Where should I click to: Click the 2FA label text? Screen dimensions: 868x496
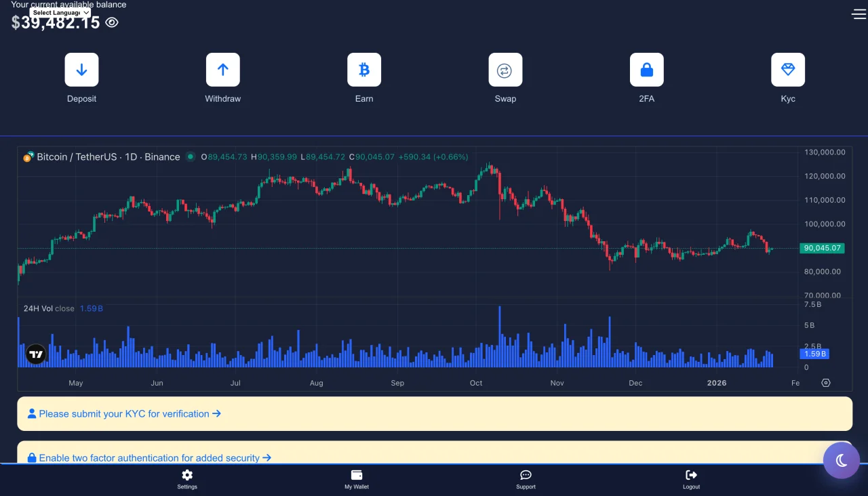tap(647, 99)
